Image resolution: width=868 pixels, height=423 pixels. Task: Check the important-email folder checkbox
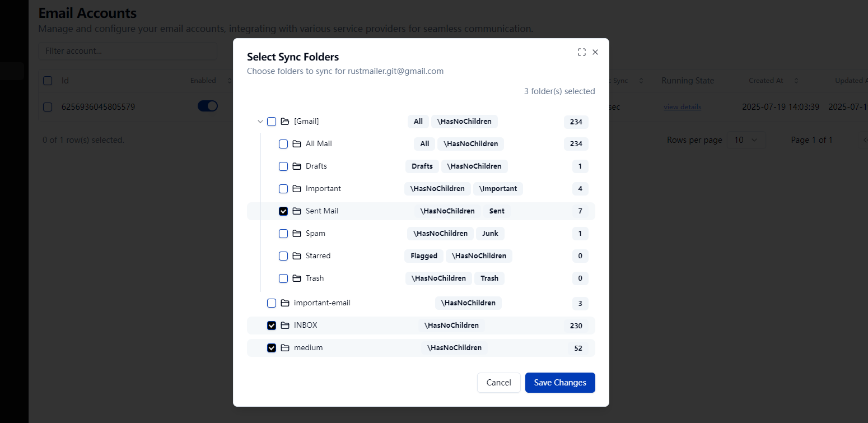tap(272, 303)
